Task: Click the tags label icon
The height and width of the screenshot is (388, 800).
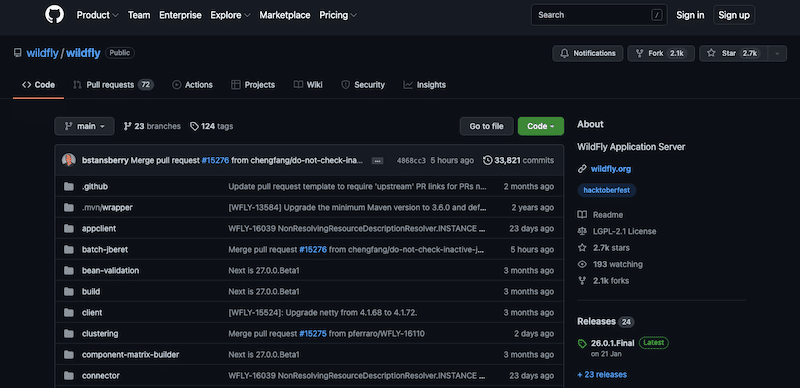Action: (x=194, y=126)
